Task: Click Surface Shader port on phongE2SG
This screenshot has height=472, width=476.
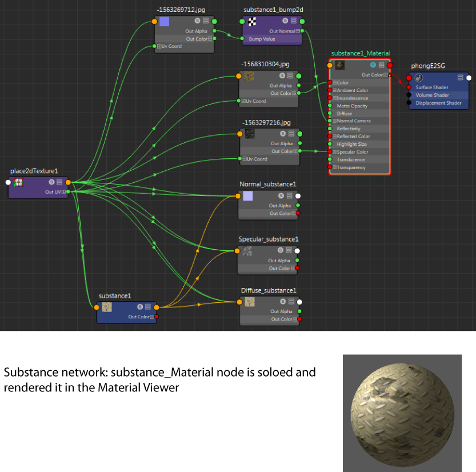Action: (x=409, y=87)
